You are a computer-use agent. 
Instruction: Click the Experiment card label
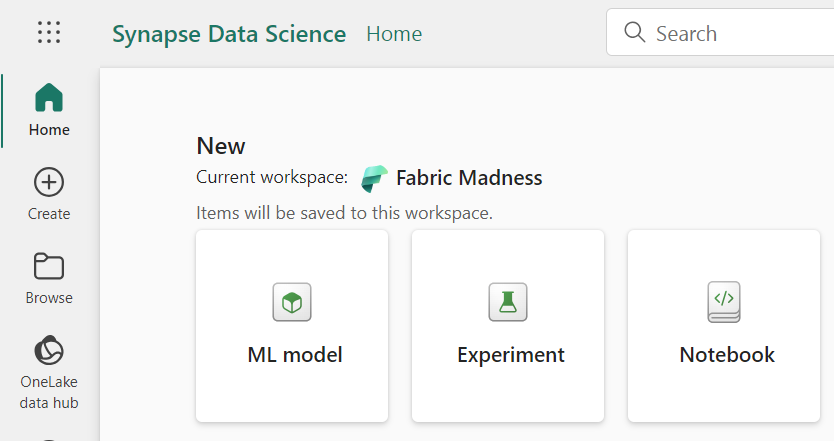point(511,355)
